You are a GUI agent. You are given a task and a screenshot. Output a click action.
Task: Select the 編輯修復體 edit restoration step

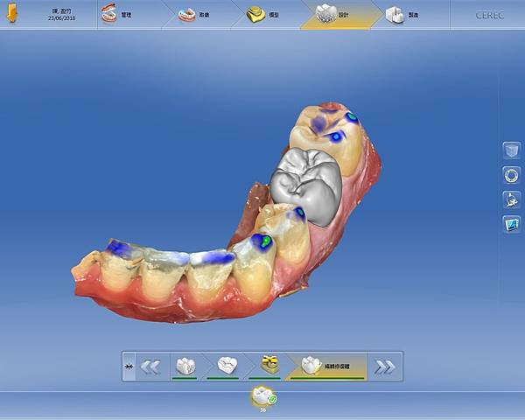pos(326,367)
